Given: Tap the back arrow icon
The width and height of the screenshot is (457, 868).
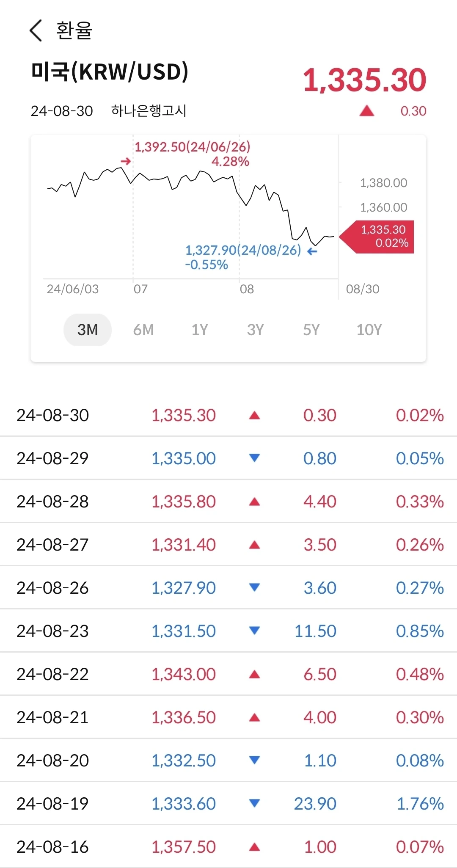Looking at the screenshot, I should pyautogui.click(x=36, y=30).
